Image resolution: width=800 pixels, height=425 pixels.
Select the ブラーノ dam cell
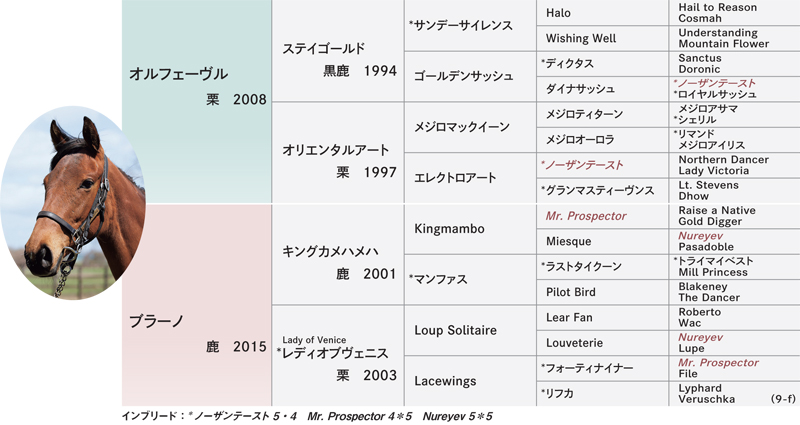coord(196,305)
